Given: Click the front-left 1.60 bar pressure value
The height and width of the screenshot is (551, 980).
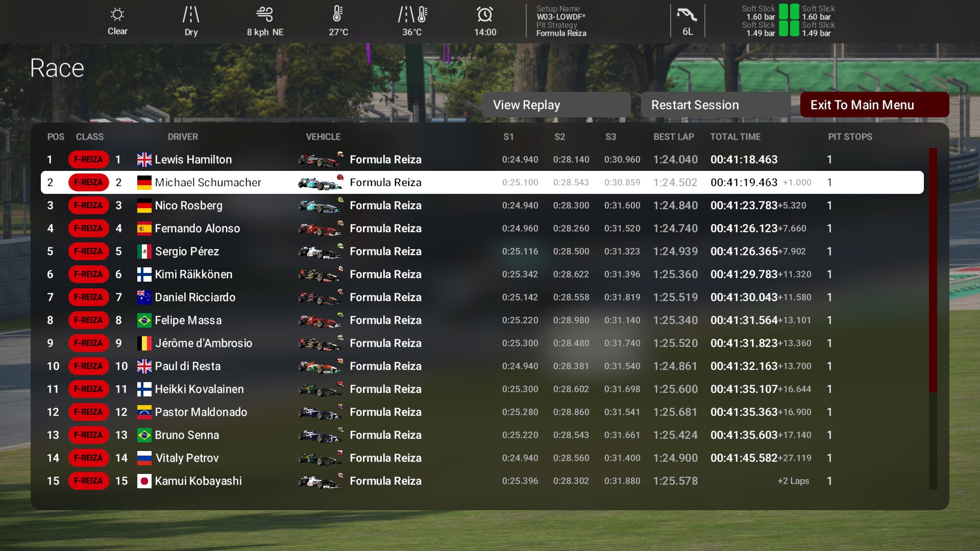Looking at the screenshot, I should pos(761,17).
